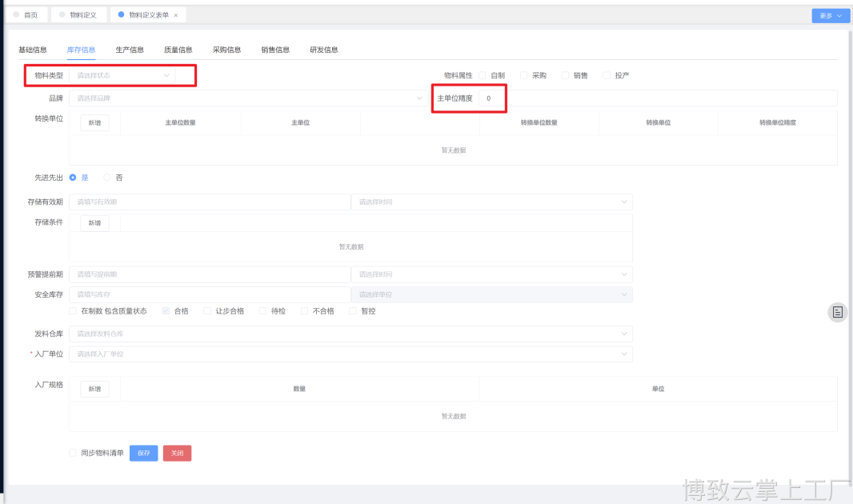Expand the 品牌 selection dropdown
Screen dimensions: 853x504
click(x=248, y=98)
